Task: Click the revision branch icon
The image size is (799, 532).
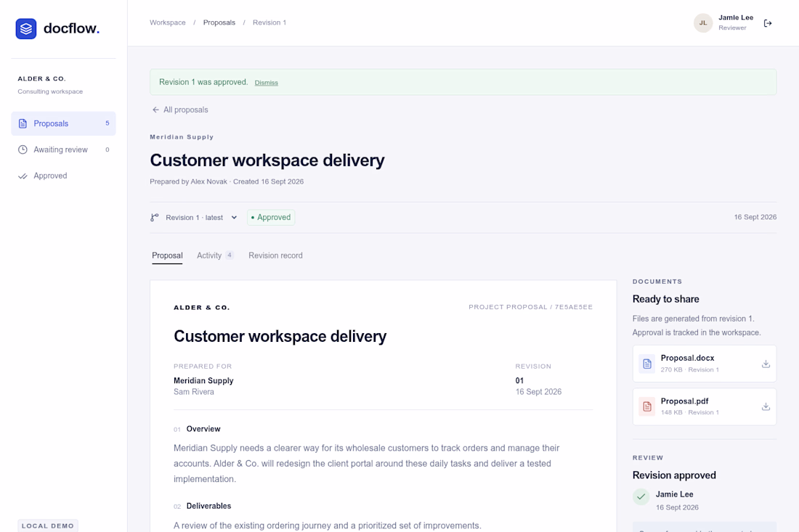Action: (x=155, y=218)
